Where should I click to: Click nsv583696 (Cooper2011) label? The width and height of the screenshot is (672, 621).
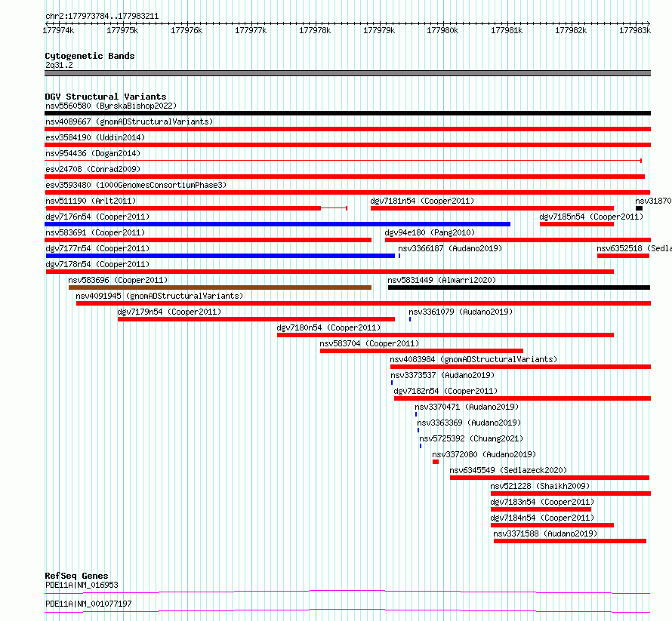118,280
